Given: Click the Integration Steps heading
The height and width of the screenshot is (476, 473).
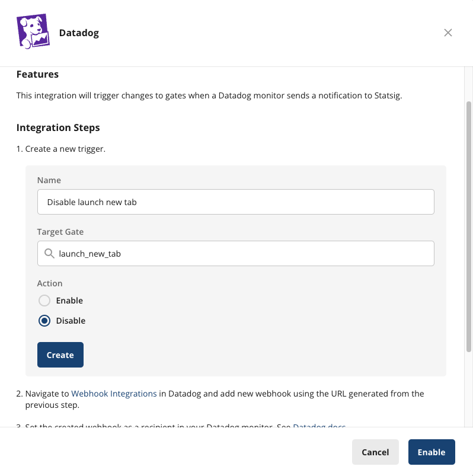Looking at the screenshot, I should pyautogui.click(x=58, y=127).
